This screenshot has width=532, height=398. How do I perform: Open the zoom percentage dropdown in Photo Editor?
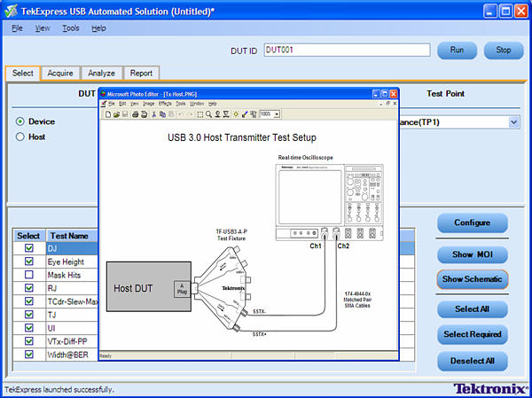pos(277,113)
